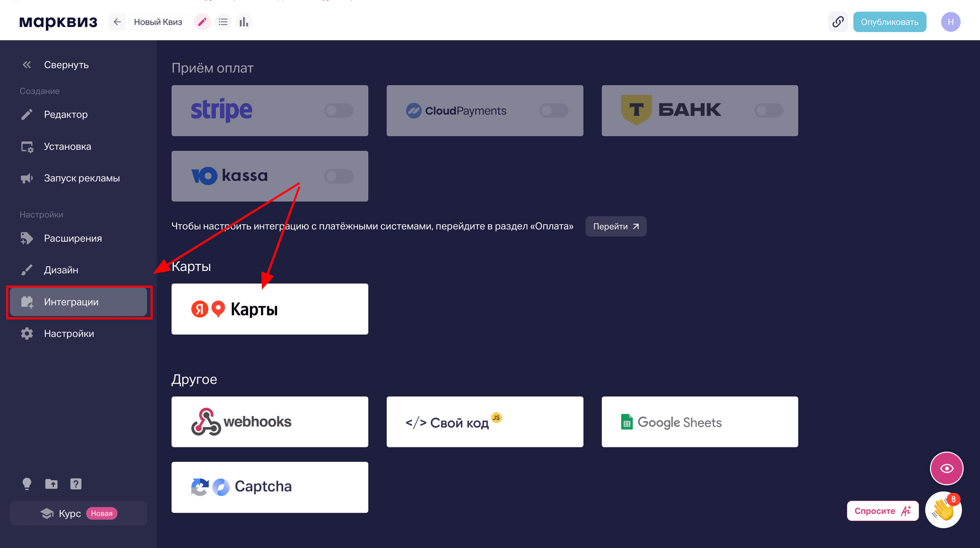Open Расширения settings
This screenshot has width=980, height=548.
[x=78, y=238]
